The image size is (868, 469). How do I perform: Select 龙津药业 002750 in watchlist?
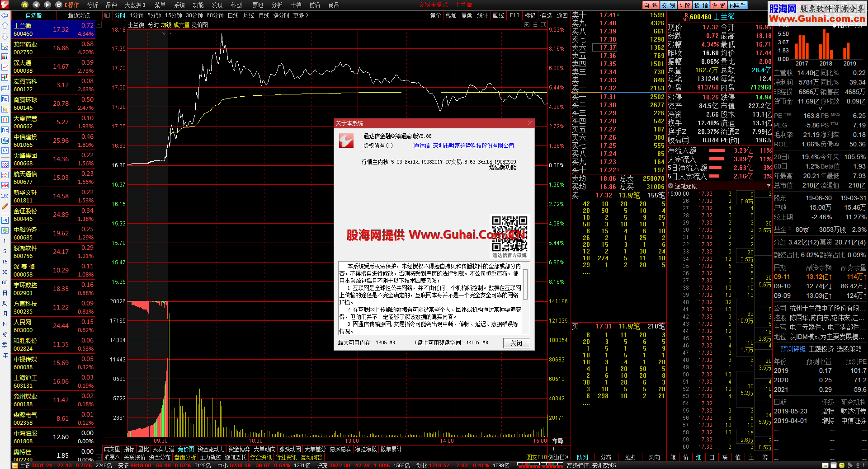coord(53,48)
